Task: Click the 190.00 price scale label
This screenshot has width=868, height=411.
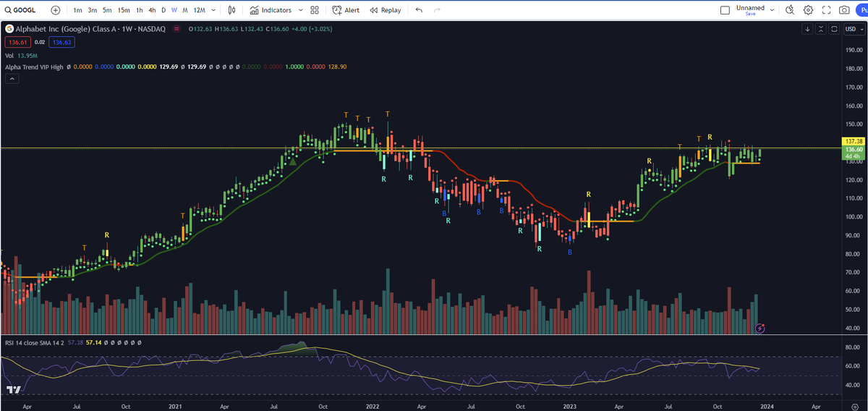Action: click(x=854, y=51)
